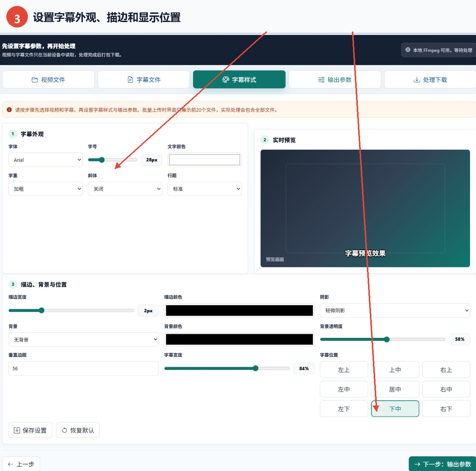Click the 预览画面 label in preview

click(x=275, y=259)
